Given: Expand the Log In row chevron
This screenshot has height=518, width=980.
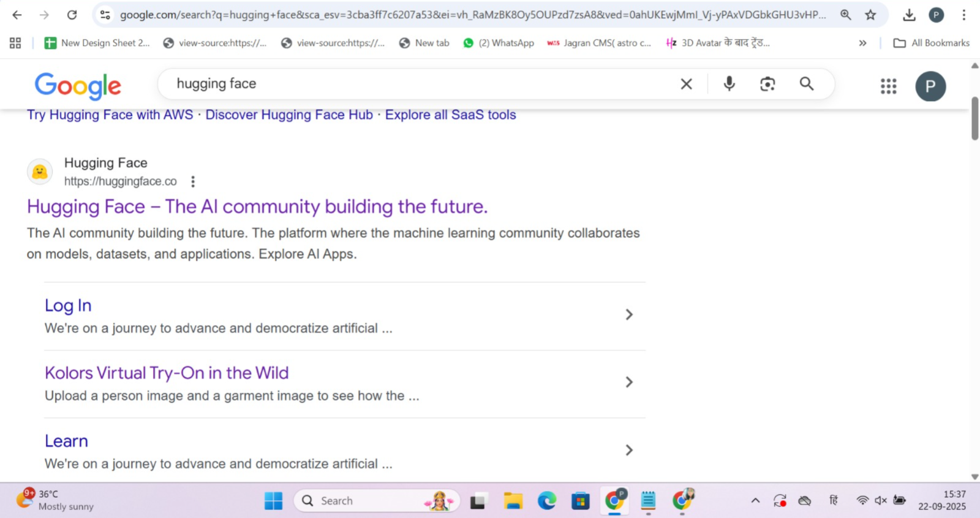Looking at the screenshot, I should coord(629,314).
